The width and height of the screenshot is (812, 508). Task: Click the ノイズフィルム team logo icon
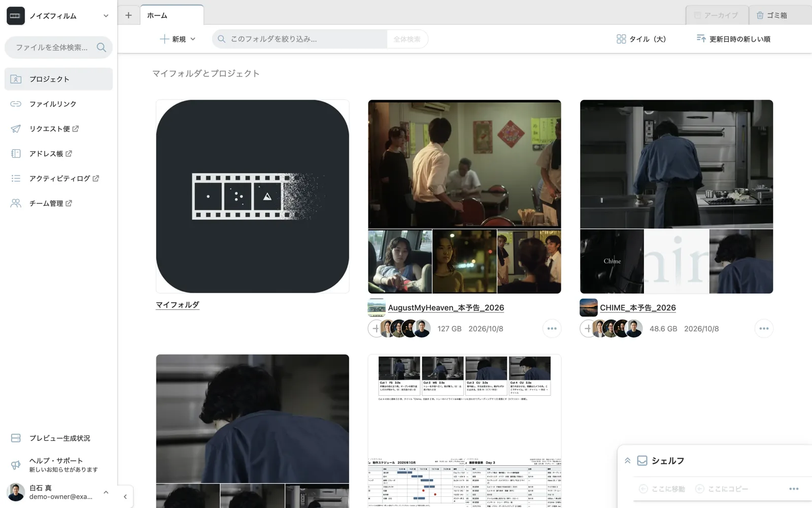(15, 16)
